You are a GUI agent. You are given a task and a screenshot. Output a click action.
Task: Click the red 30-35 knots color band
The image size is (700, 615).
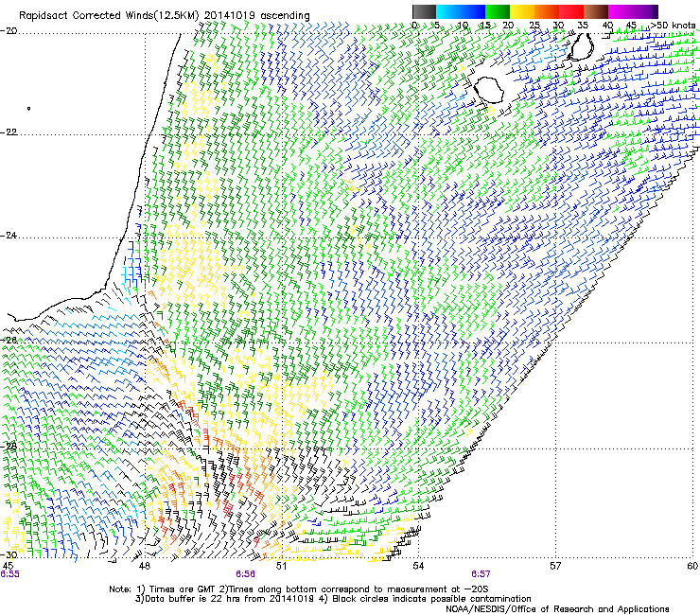point(571,11)
